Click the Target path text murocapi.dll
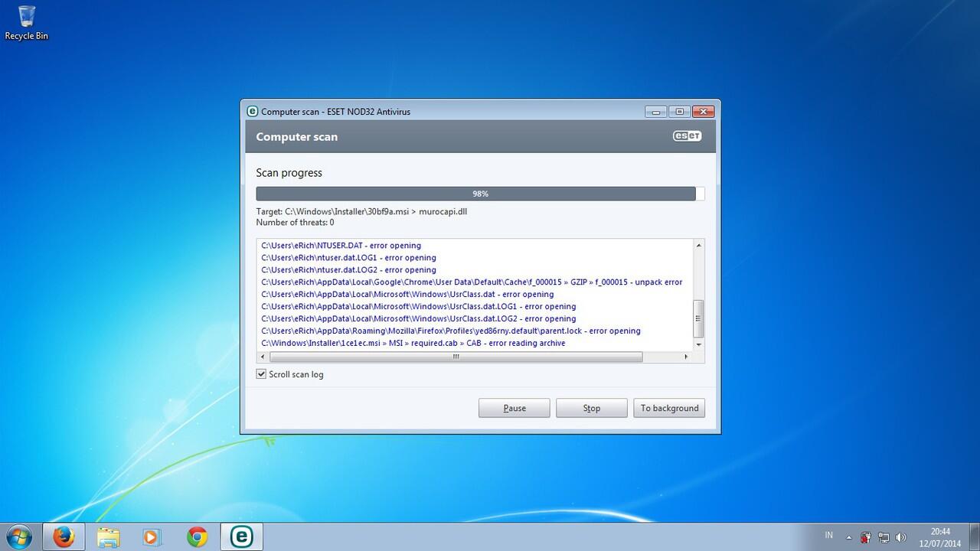 [443, 211]
